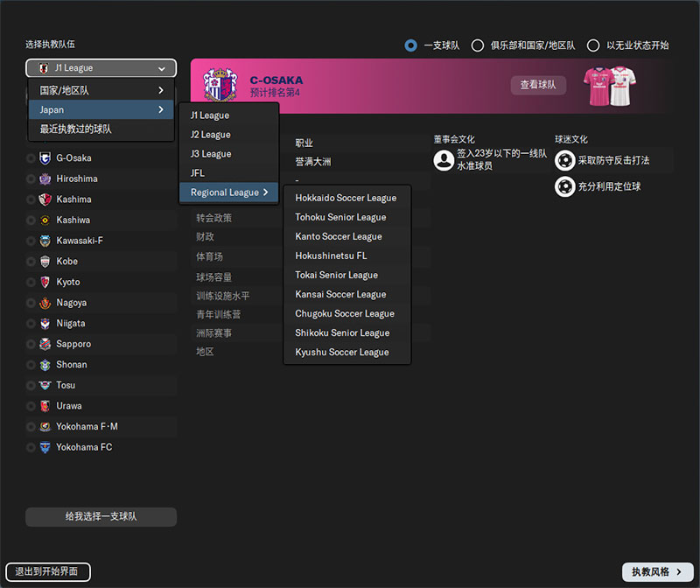Viewport: 700px width, 588px height.
Task: Select the Kashima radio button
Action: [31, 199]
